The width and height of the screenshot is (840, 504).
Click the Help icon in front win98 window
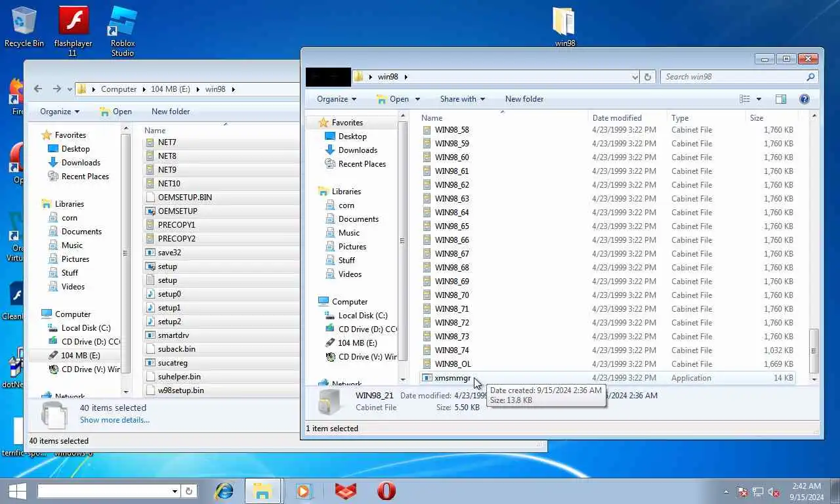point(805,99)
